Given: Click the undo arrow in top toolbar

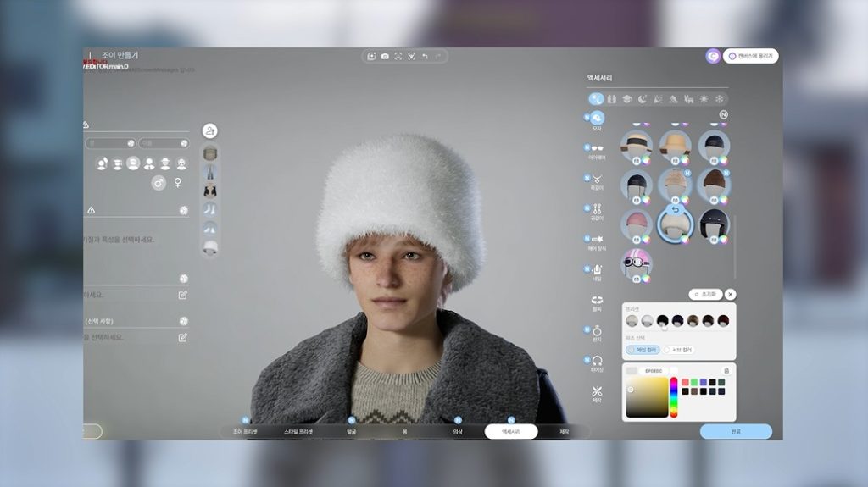Looking at the screenshot, I should click(425, 57).
